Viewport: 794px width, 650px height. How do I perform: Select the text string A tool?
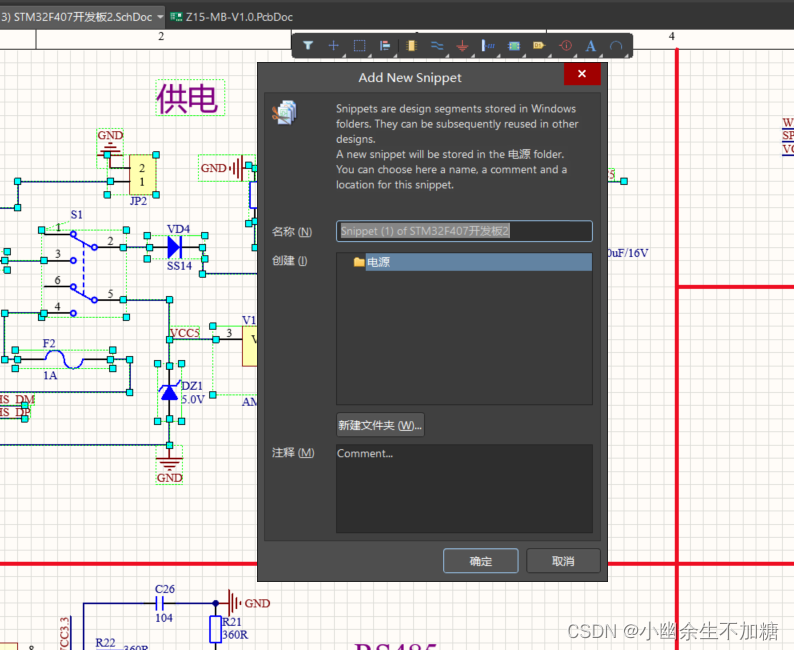590,46
